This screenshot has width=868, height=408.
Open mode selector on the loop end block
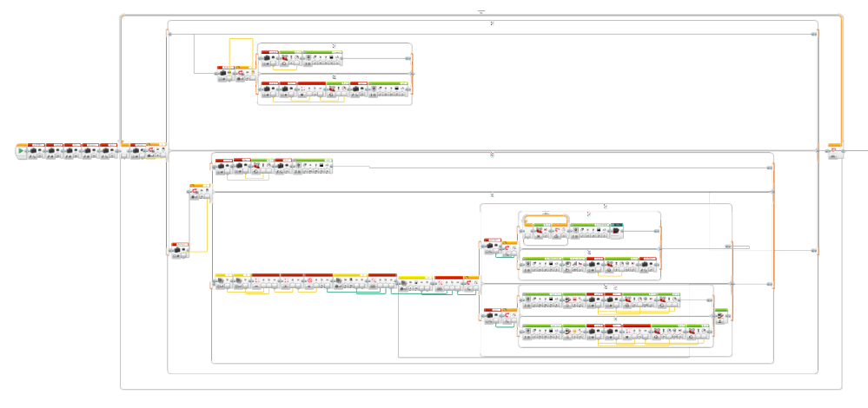tap(832, 157)
